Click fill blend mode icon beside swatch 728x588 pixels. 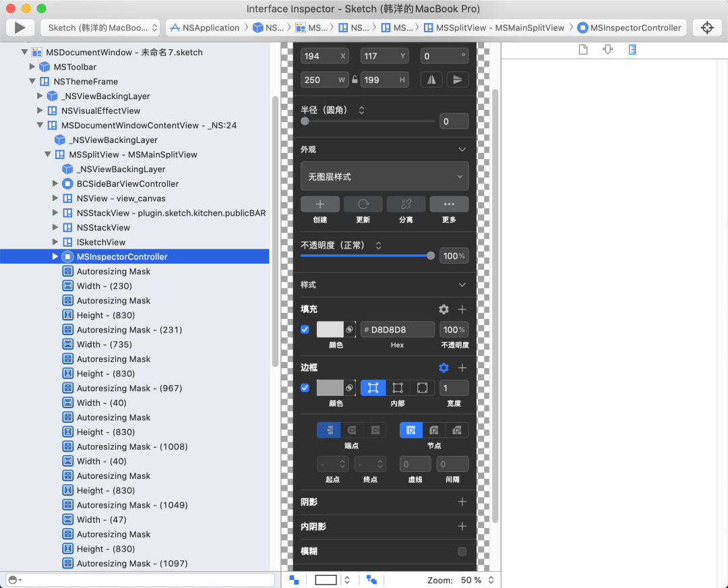click(x=350, y=329)
